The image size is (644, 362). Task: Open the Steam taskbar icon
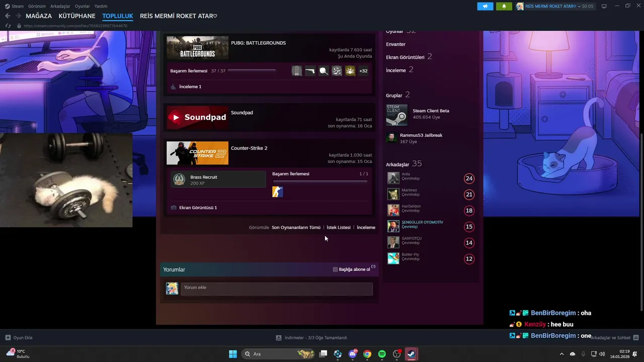point(411,354)
